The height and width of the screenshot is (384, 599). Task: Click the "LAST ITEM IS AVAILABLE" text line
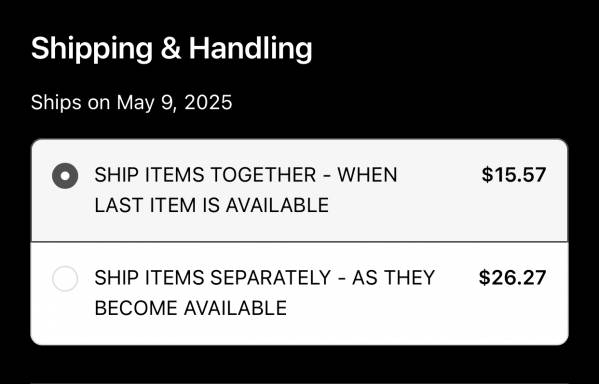[x=211, y=205]
